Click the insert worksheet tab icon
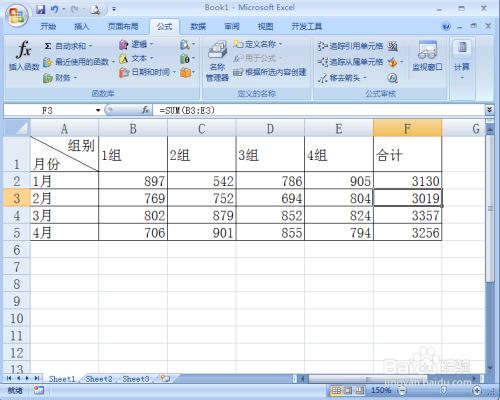This screenshot has height=400, width=500. 165,378
